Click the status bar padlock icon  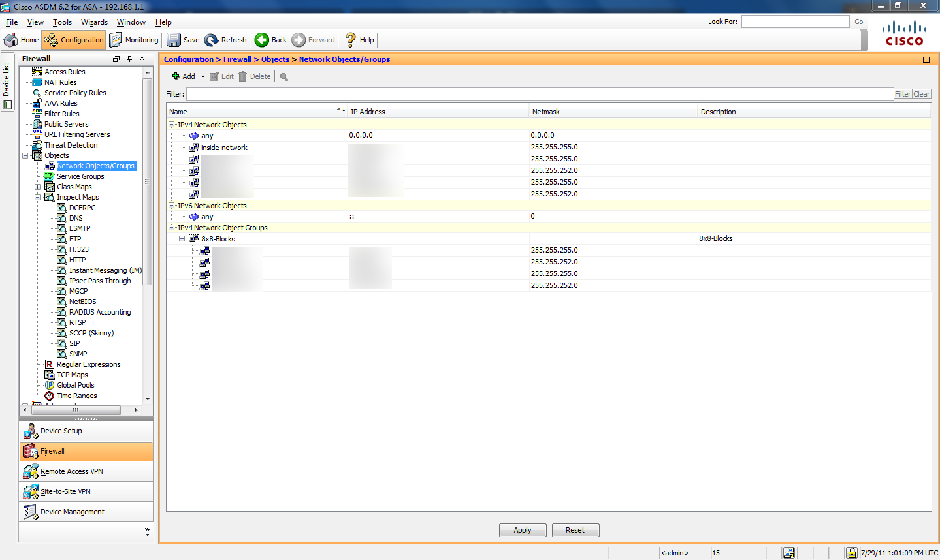click(x=852, y=553)
